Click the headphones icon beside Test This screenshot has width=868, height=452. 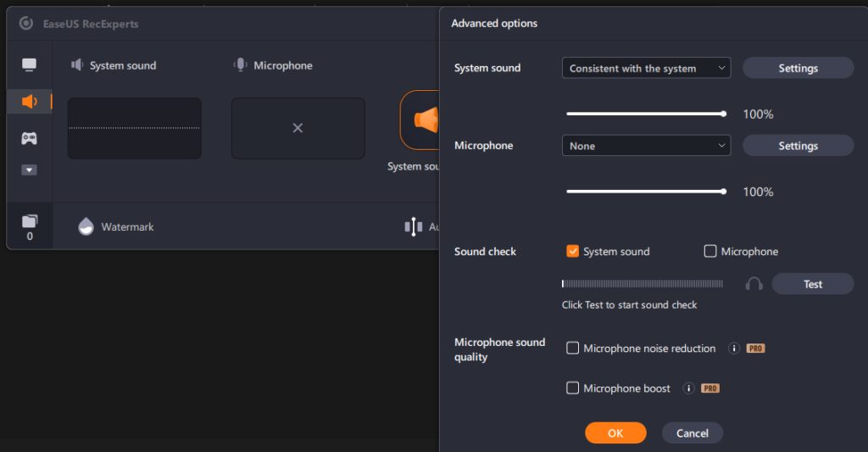tap(754, 284)
